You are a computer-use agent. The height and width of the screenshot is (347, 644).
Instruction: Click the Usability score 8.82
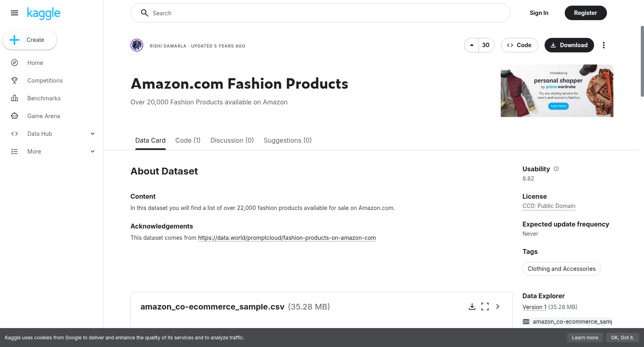click(x=528, y=179)
